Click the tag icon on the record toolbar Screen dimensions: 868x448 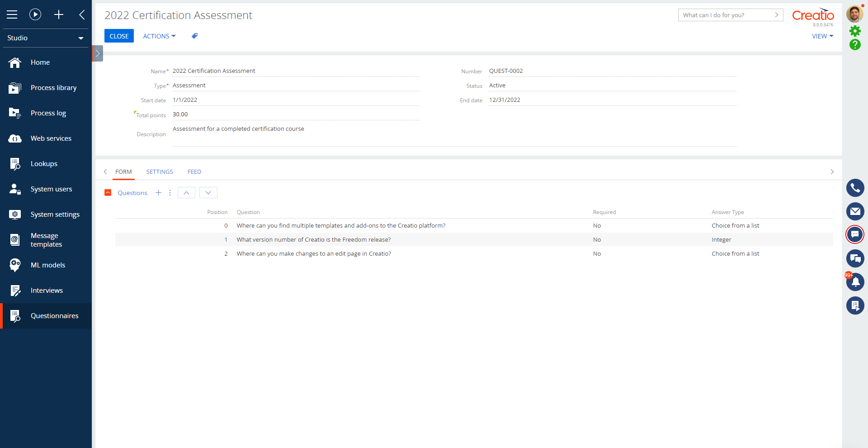194,36
